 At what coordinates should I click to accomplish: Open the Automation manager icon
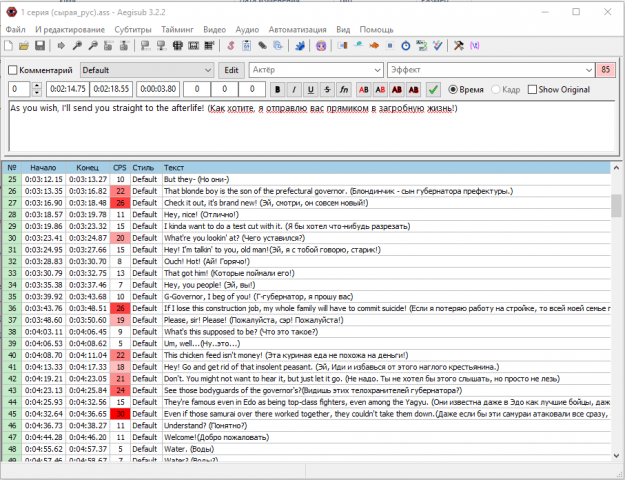point(300,46)
